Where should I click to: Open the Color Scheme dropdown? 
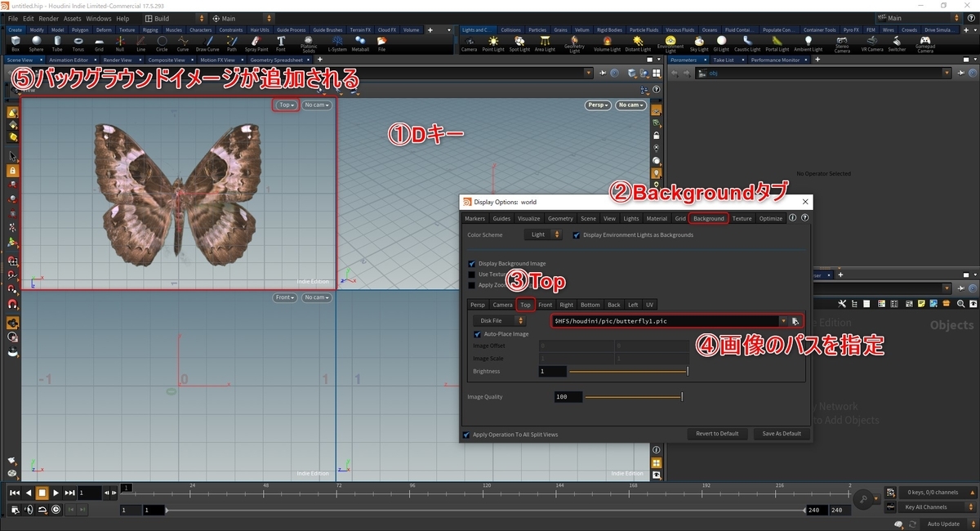click(544, 234)
